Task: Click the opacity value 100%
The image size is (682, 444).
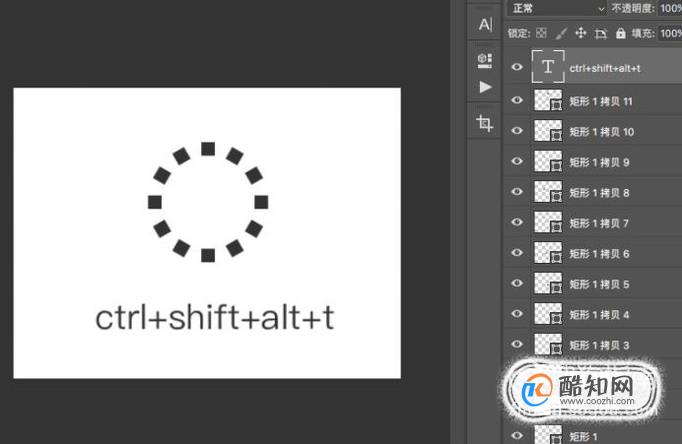Action: [671, 8]
